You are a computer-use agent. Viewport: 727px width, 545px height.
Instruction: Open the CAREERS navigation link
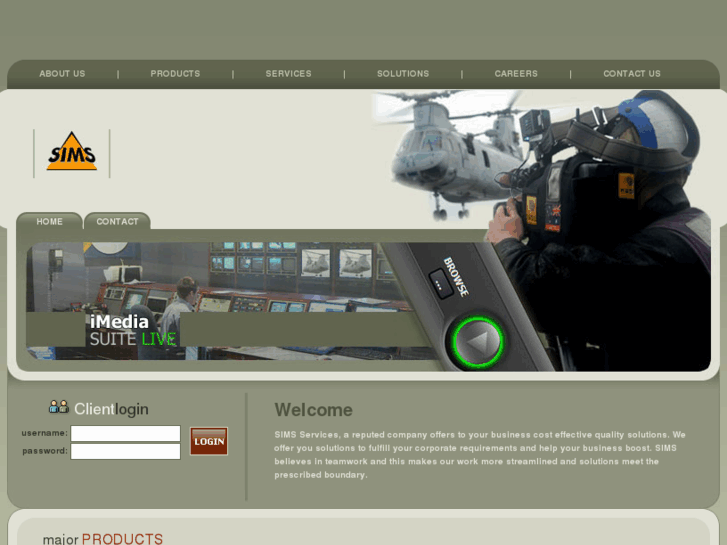click(x=516, y=74)
